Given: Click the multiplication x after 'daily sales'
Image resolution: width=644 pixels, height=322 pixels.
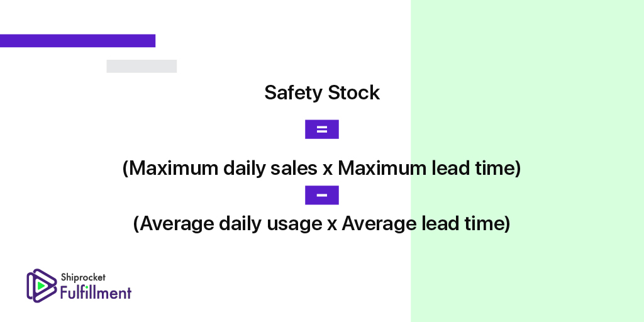Looking at the screenshot, I should 327,169.
